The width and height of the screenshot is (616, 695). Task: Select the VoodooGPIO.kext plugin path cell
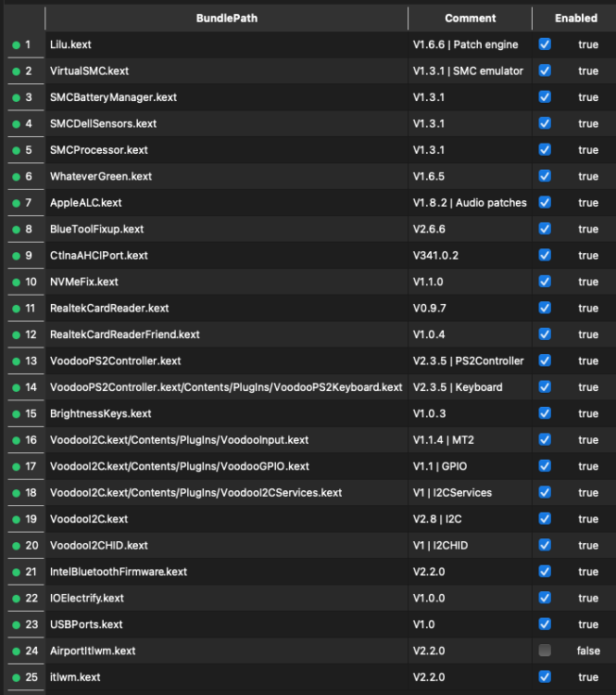point(226,466)
